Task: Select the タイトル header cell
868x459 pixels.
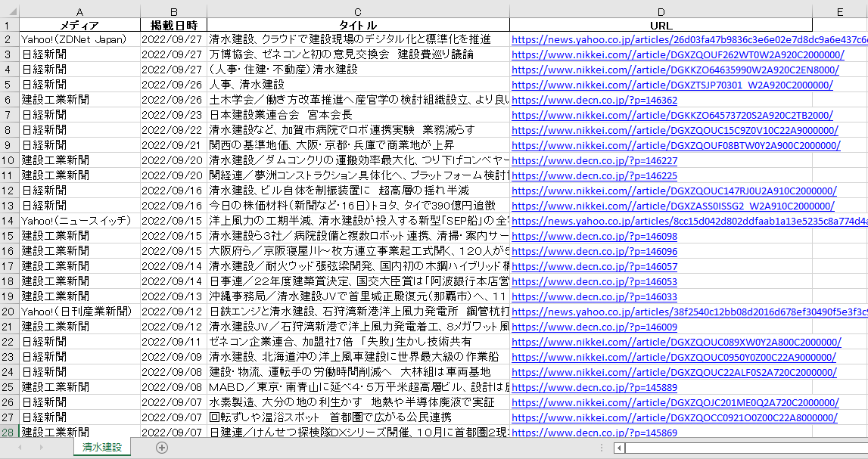Action: [358, 25]
